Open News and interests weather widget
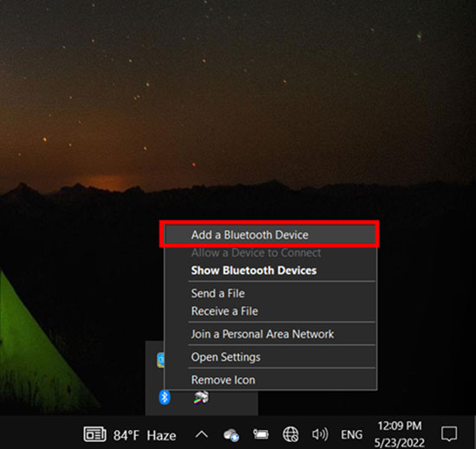The image size is (476, 449). coord(94,434)
